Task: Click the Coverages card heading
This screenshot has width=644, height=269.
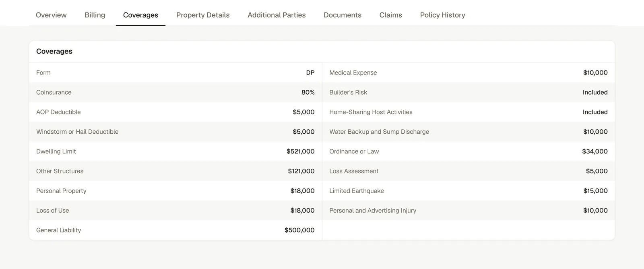Action: [x=54, y=51]
